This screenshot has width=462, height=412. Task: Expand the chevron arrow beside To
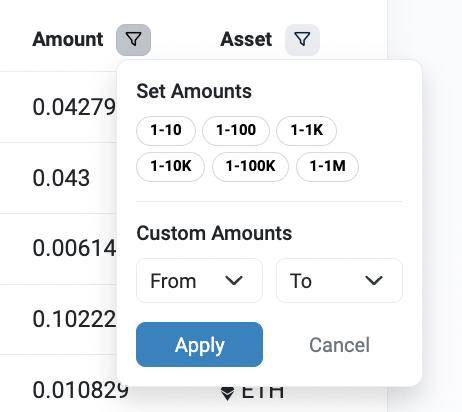374,281
